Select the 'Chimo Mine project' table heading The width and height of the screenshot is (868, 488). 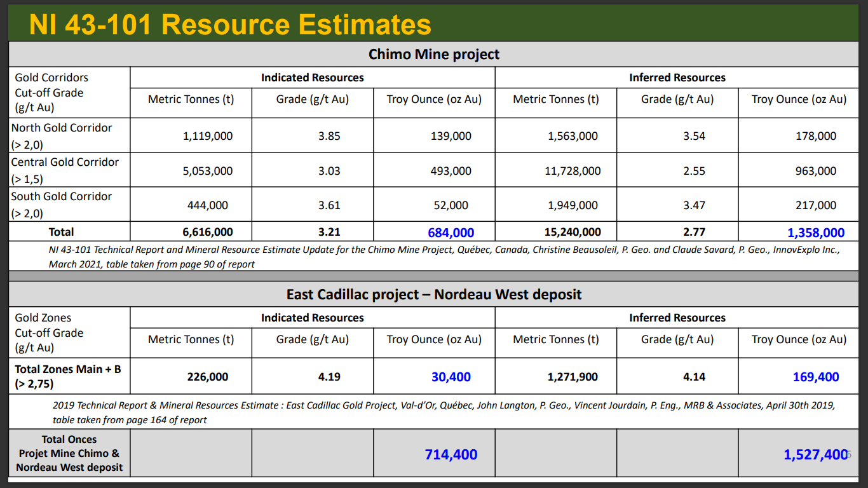point(434,54)
